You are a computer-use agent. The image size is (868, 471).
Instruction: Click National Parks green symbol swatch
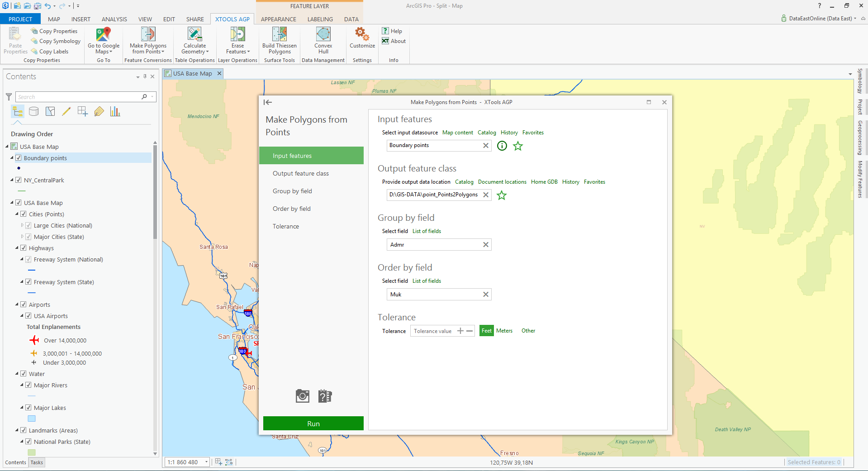32,452
